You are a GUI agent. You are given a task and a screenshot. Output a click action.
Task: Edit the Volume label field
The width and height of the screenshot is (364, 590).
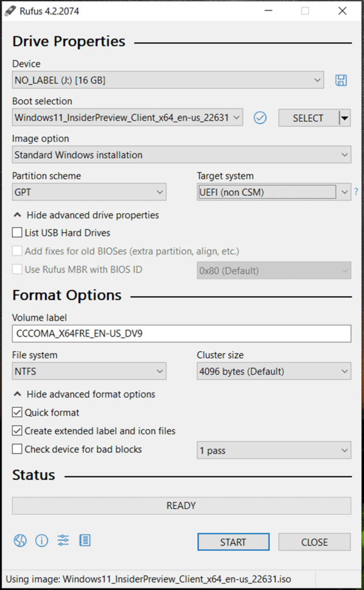181,334
